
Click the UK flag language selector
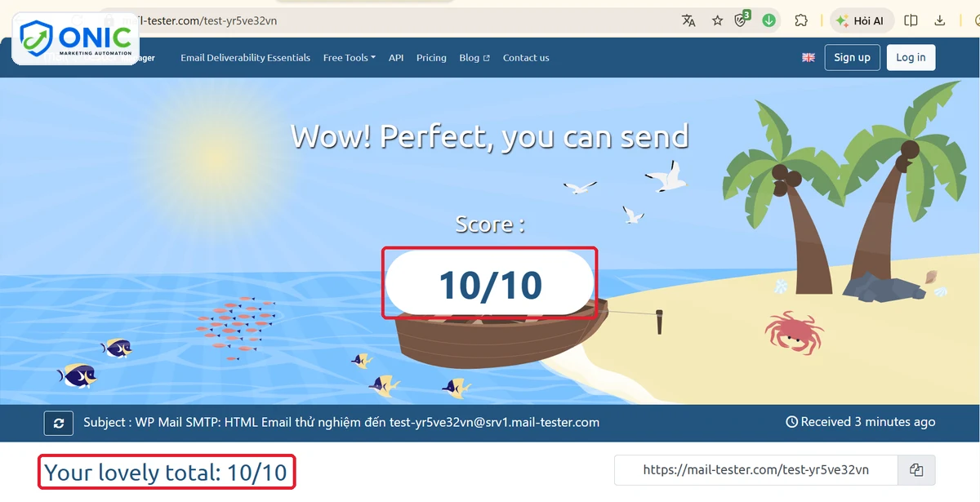(x=808, y=58)
